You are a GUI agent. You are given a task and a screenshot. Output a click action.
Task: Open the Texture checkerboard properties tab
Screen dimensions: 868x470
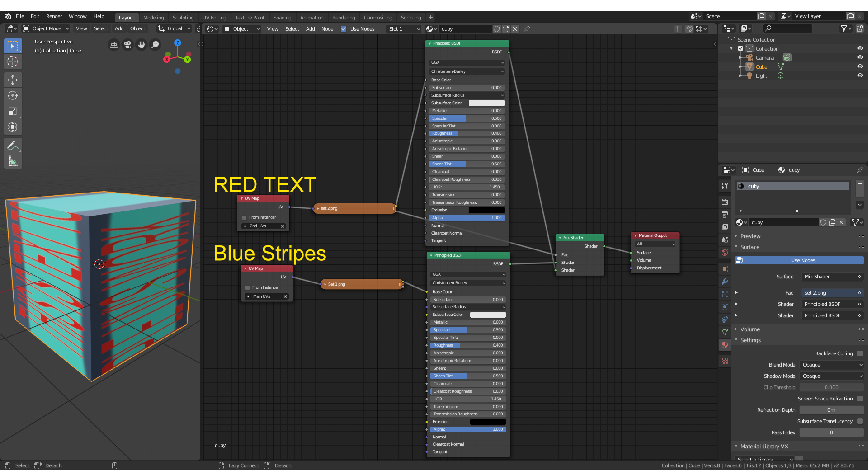(x=725, y=361)
